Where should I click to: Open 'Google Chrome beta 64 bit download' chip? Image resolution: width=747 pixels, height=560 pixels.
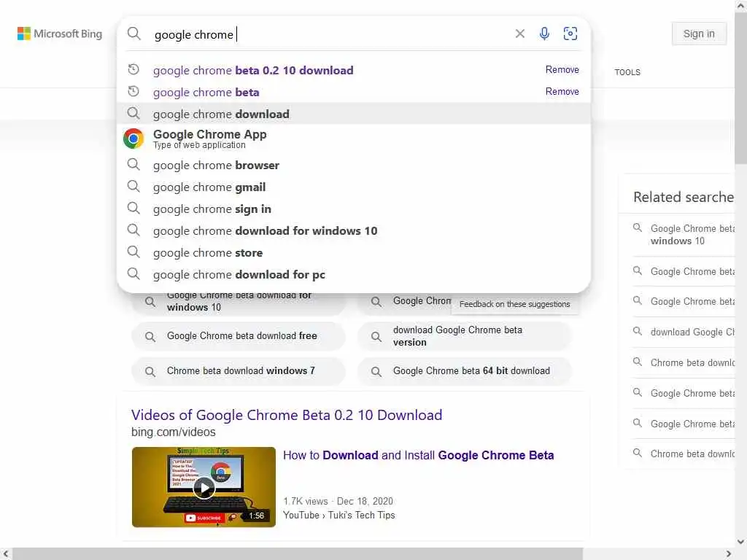pos(465,371)
